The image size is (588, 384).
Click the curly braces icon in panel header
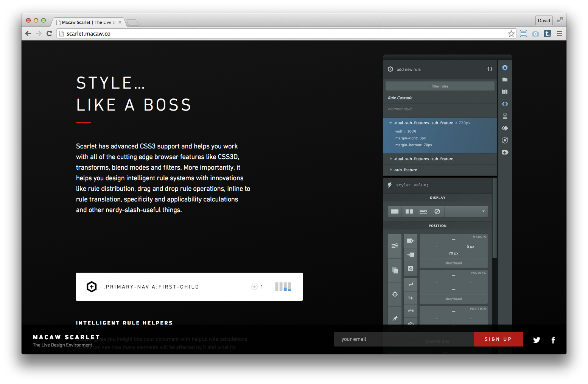point(490,69)
